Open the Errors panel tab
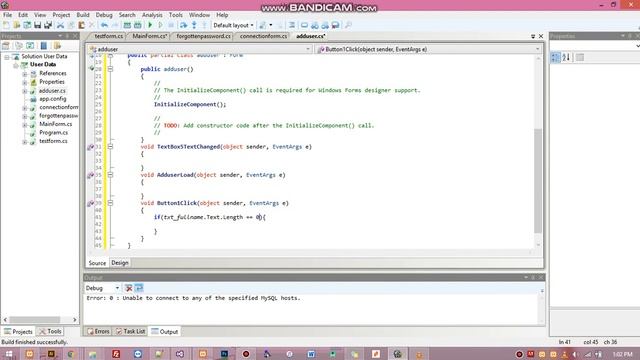 [98, 331]
